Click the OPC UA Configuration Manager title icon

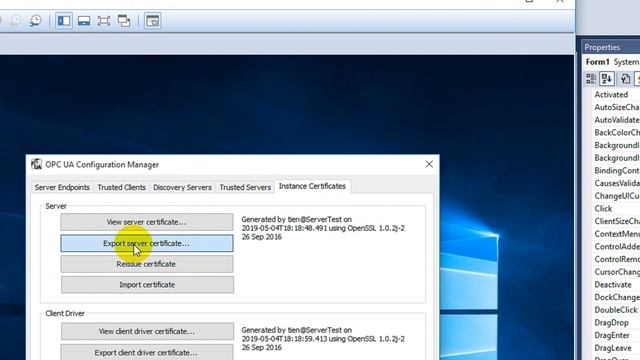click(37, 164)
